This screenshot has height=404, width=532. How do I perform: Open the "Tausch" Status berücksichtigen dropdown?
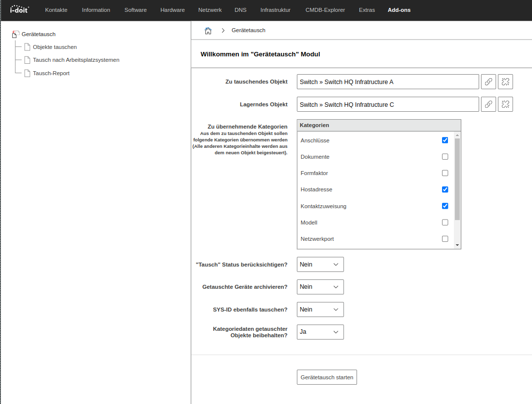pos(320,264)
